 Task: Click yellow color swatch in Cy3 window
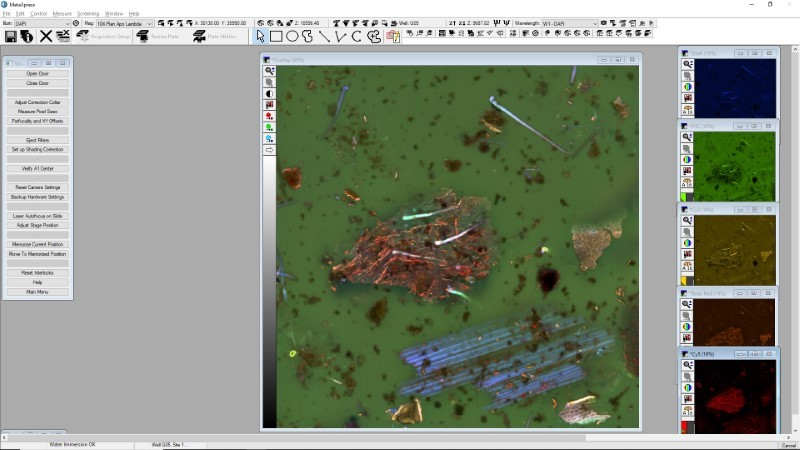point(684,281)
